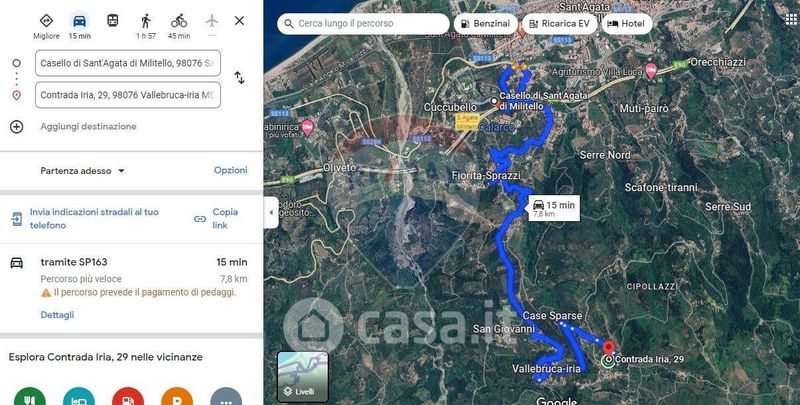Collapse the side panel with arrow handle
Image resolution: width=800 pixels, height=405 pixels.
(x=271, y=212)
